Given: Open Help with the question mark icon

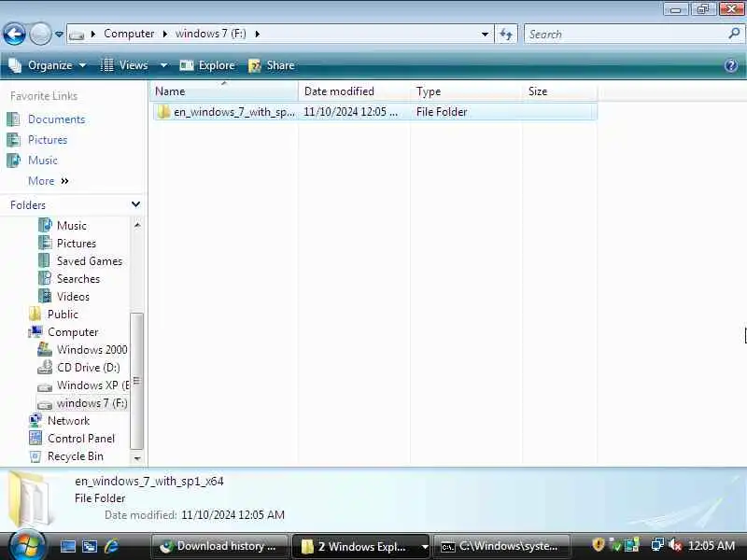Looking at the screenshot, I should pos(731,65).
